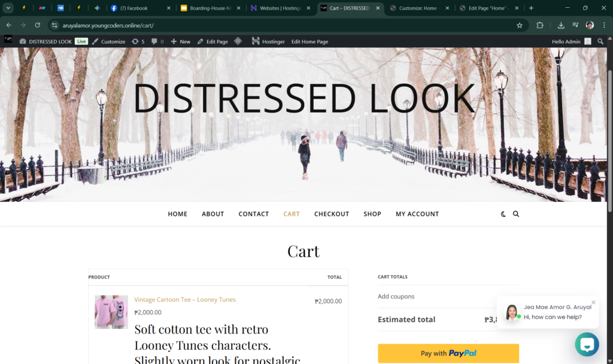Reload the cart page
The height and width of the screenshot is (364, 613).
point(37,25)
